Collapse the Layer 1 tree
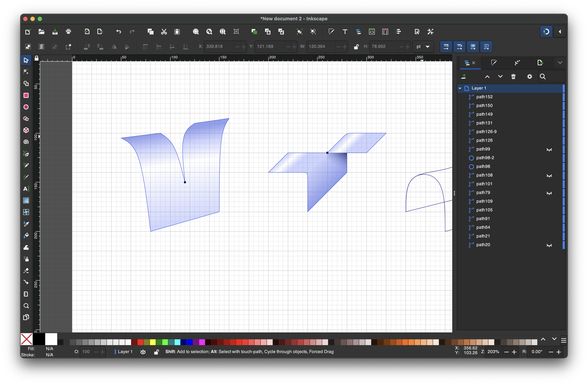Image resolution: width=588 pixels, height=385 pixels. pos(460,88)
